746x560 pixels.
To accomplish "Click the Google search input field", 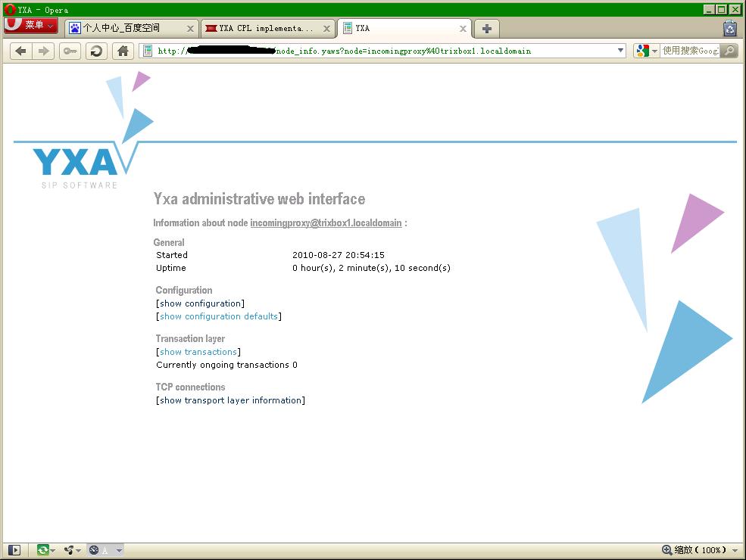I will 690,51.
